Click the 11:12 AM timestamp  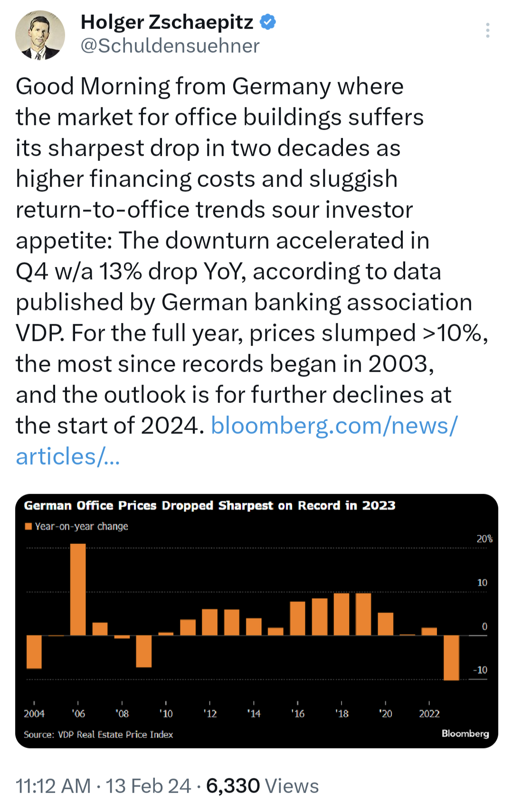53,786
